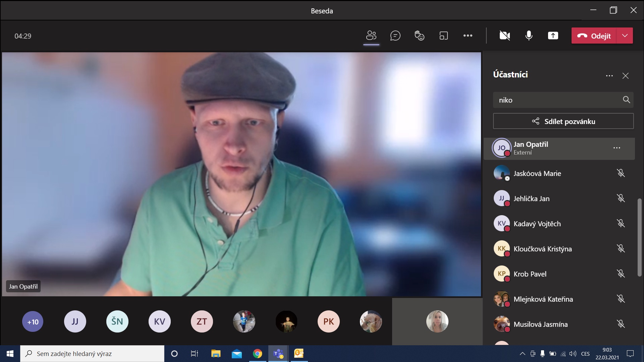The image size is (644, 362).
Task: Click the Sdílet pozvánku button
Action: coord(563,121)
